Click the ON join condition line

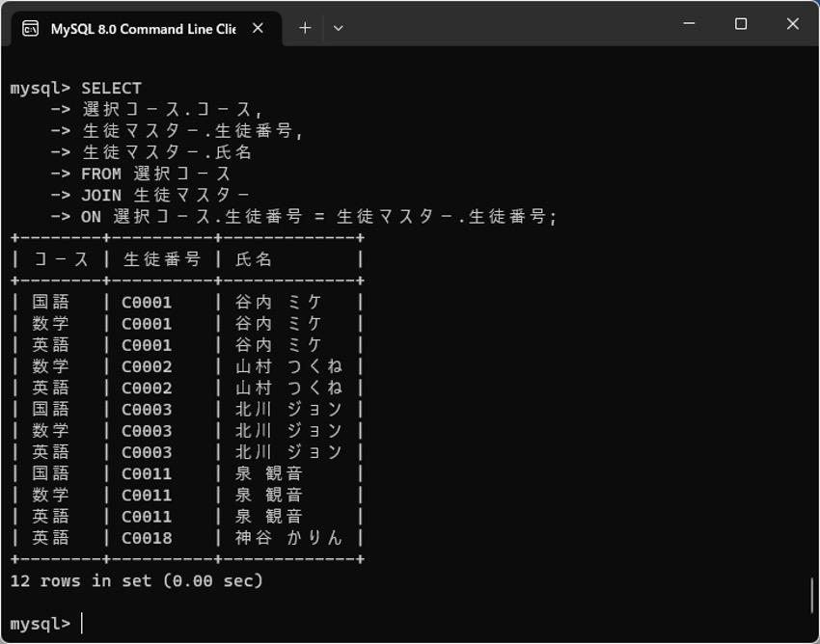319,216
